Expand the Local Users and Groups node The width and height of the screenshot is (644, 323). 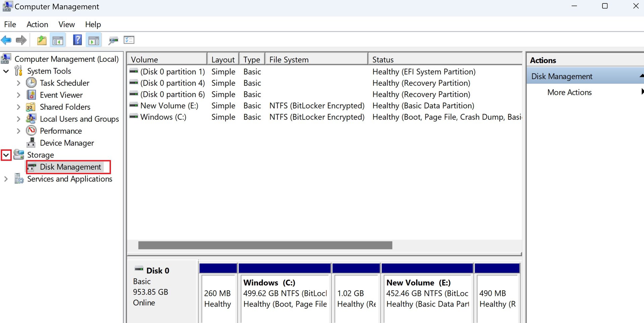[x=18, y=119]
